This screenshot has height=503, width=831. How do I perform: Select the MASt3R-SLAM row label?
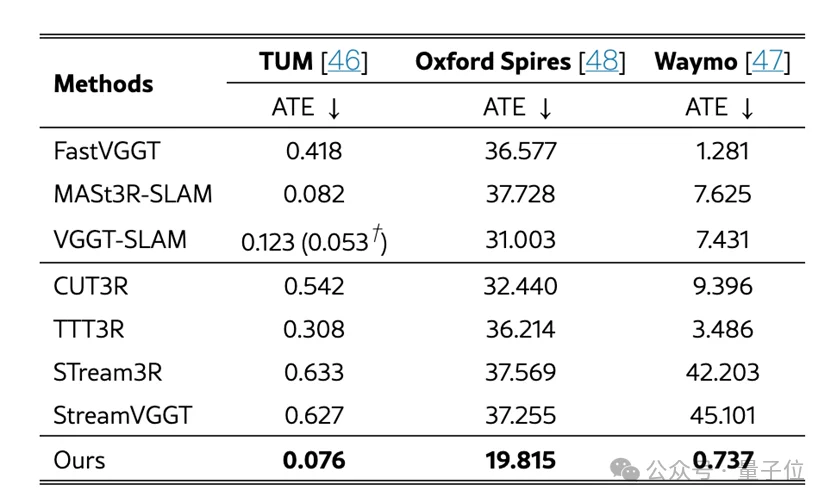point(133,195)
